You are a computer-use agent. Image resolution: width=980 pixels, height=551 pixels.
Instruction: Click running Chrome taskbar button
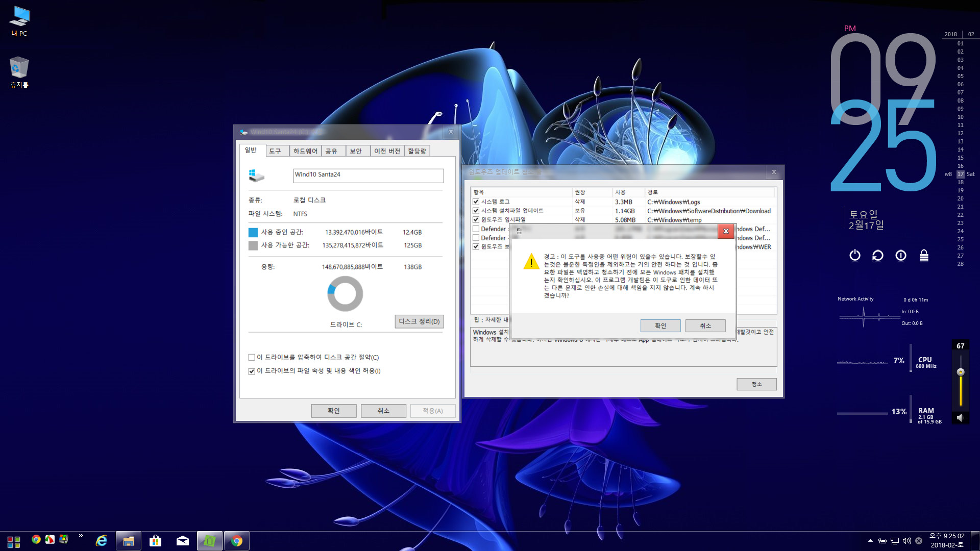click(x=236, y=541)
